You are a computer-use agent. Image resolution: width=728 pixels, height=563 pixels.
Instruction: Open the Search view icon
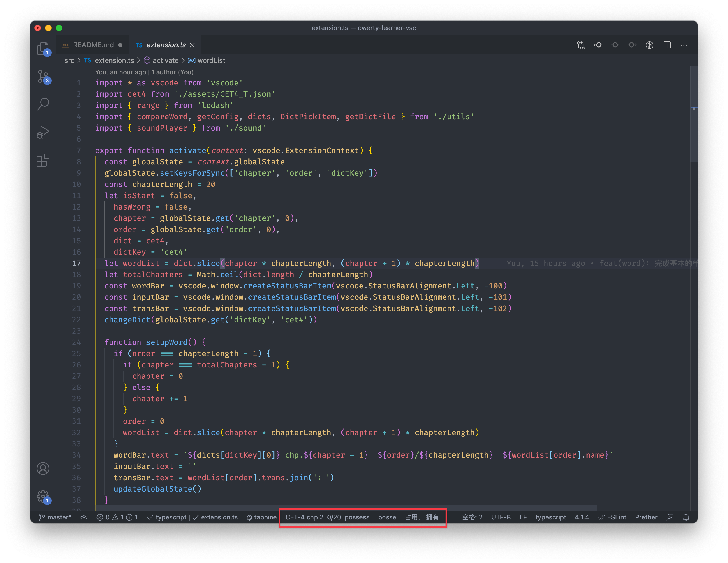click(43, 104)
